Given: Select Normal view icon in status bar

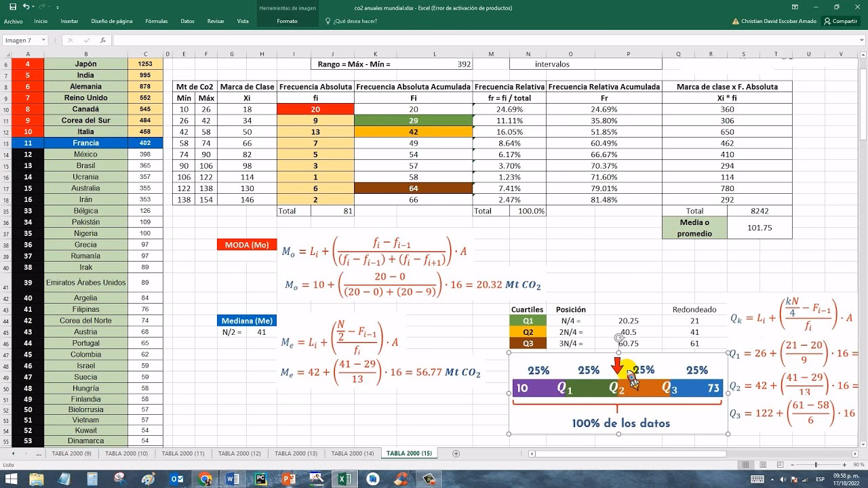Looking at the screenshot, I should tap(745, 465).
